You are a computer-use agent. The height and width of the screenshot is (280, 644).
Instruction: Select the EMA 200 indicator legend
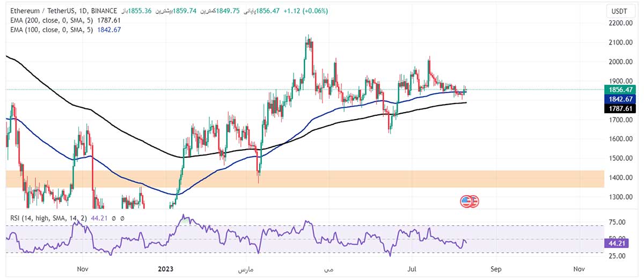click(51, 20)
